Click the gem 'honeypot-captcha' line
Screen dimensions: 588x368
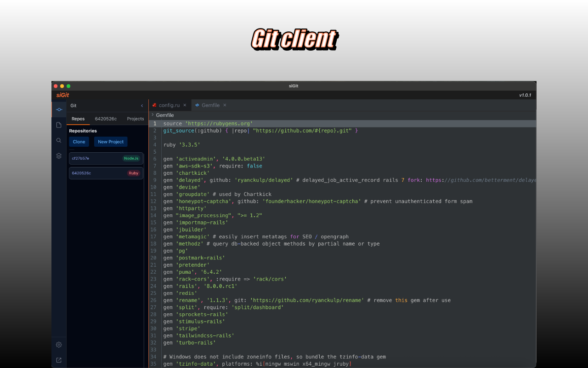click(318, 201)
